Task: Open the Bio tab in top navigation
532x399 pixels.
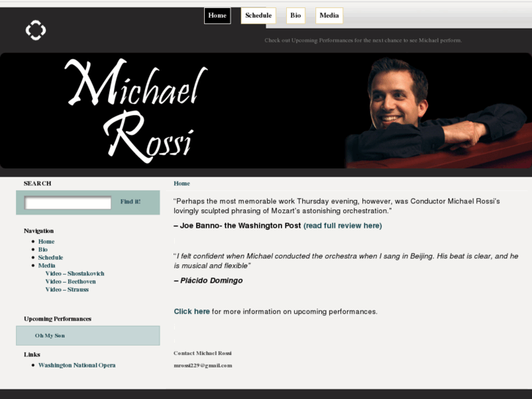Action: point(296,15)
